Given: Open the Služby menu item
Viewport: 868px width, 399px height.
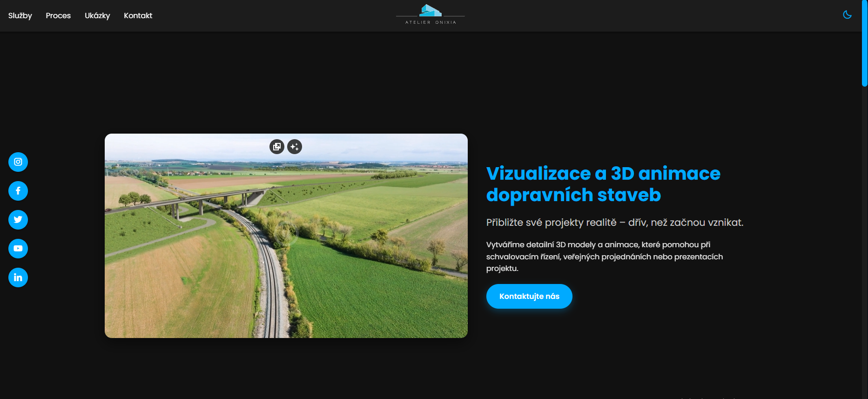Looking at the screenshot, I should (x=20, y=15).
